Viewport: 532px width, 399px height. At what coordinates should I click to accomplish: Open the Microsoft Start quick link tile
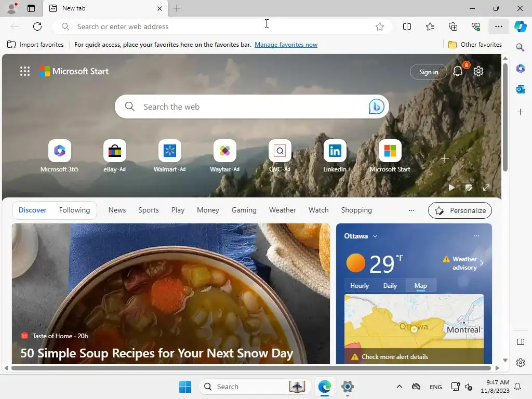(x=390, y=156)
